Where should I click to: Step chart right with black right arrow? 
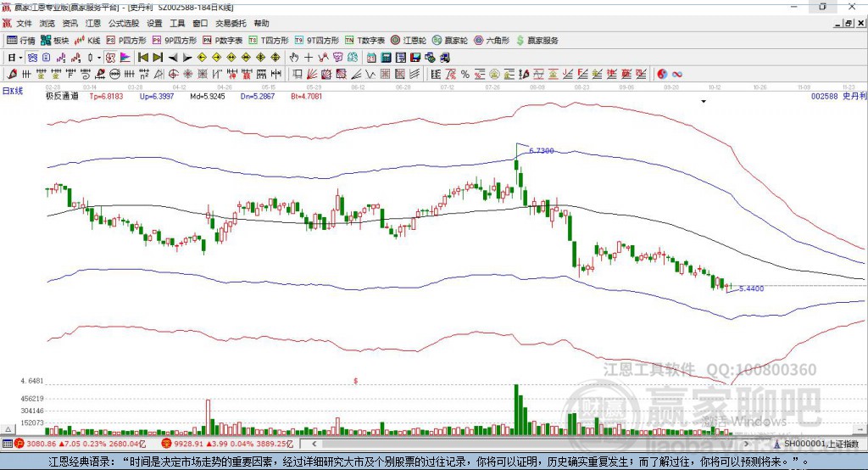[x=187, y=58]
